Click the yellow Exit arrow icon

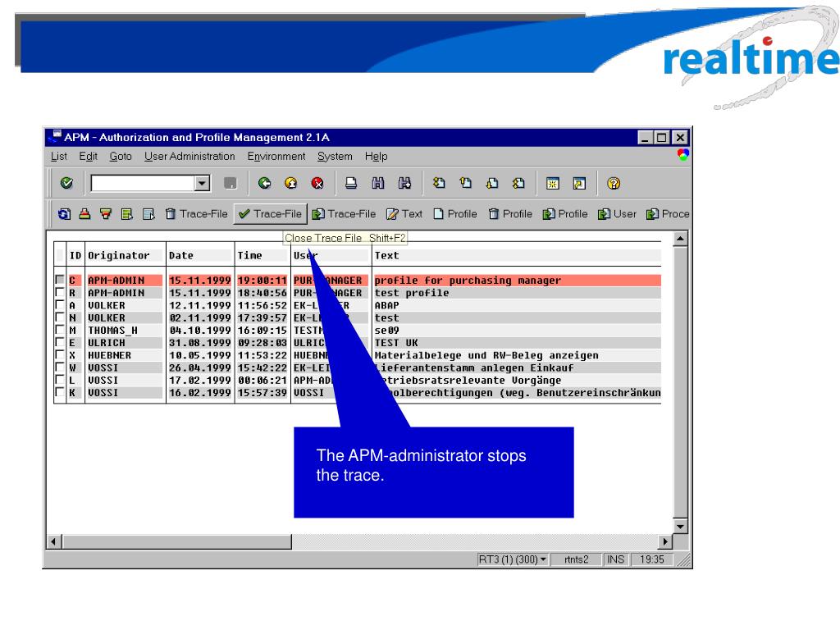pyautogui.click(x=291, y=183)
